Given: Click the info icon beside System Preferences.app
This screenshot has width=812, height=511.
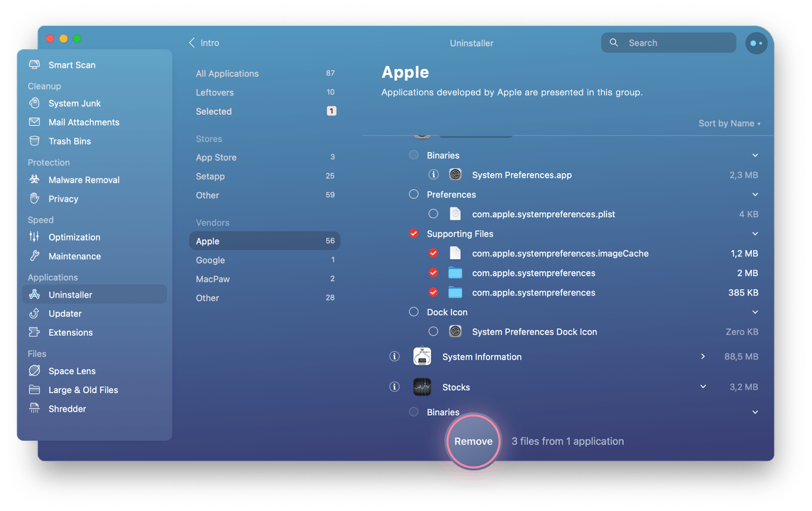Looking at the screenshot, I should tap(433, 175).
